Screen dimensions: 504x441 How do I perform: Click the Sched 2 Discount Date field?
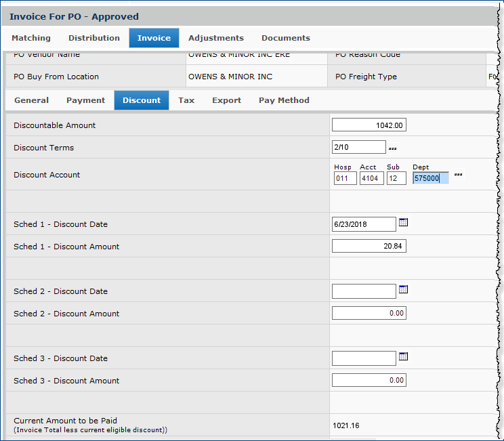[364, 291]
